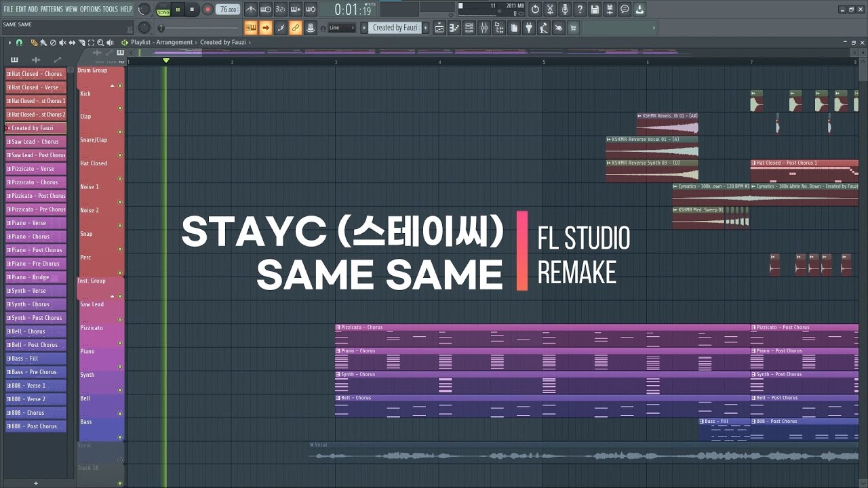Collapse the Drum Group tracks arrow
The height and width of the screenshot is (488, 868).
pos(113,85)
